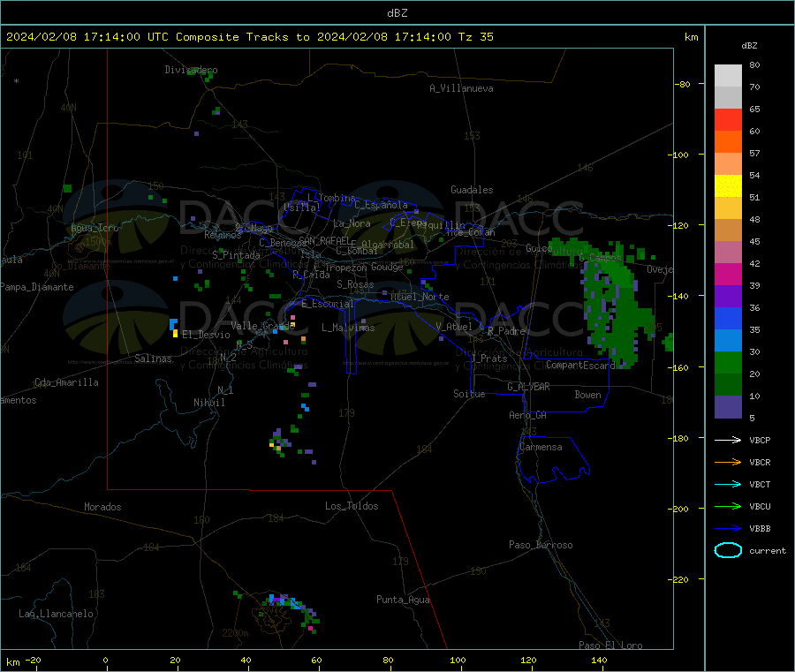This screenshot has width=795, height=672.
Task: Click the 'Atuel_Norte' map label
Action: (420, 297)
